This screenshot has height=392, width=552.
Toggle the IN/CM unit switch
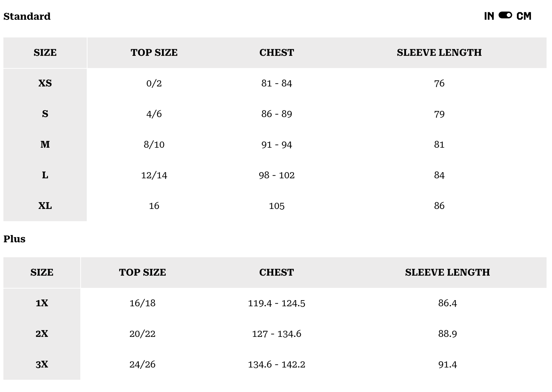pyautogui.click(x=505, y=15)
